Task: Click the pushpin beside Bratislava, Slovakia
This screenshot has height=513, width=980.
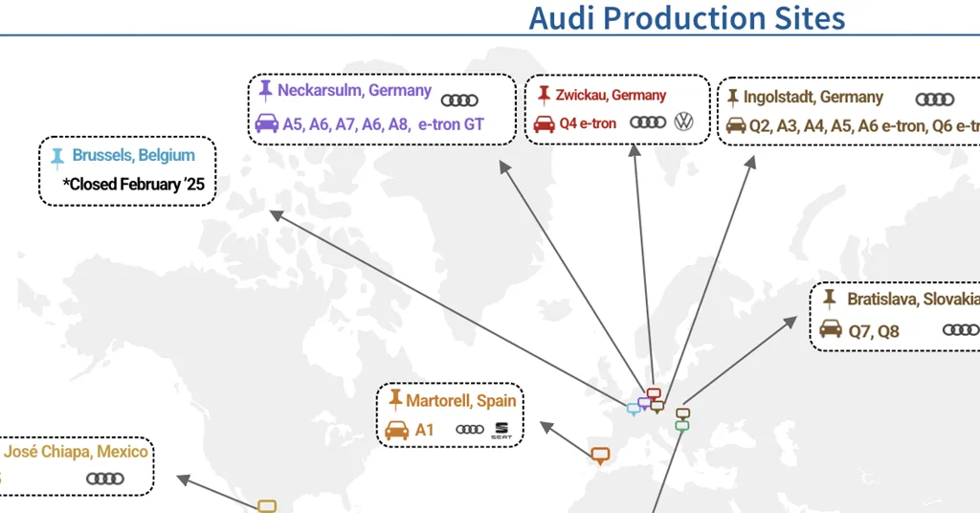Action: [x=830, y=299]
